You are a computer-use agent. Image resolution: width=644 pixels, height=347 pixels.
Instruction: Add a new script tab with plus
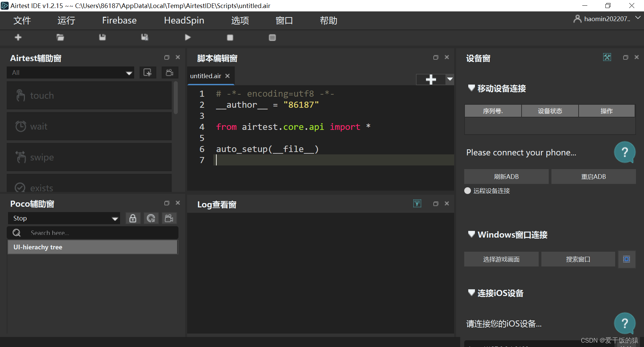coord(431,80)
